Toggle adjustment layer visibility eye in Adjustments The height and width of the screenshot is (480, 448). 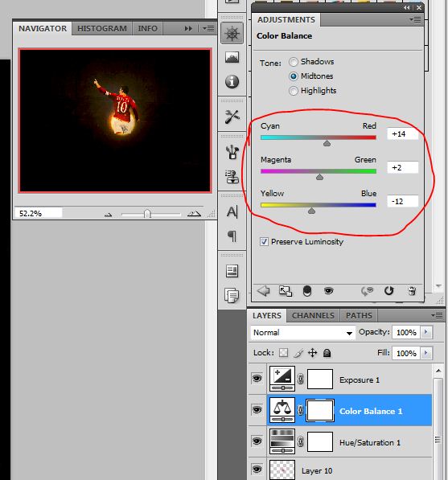point(329,291)
